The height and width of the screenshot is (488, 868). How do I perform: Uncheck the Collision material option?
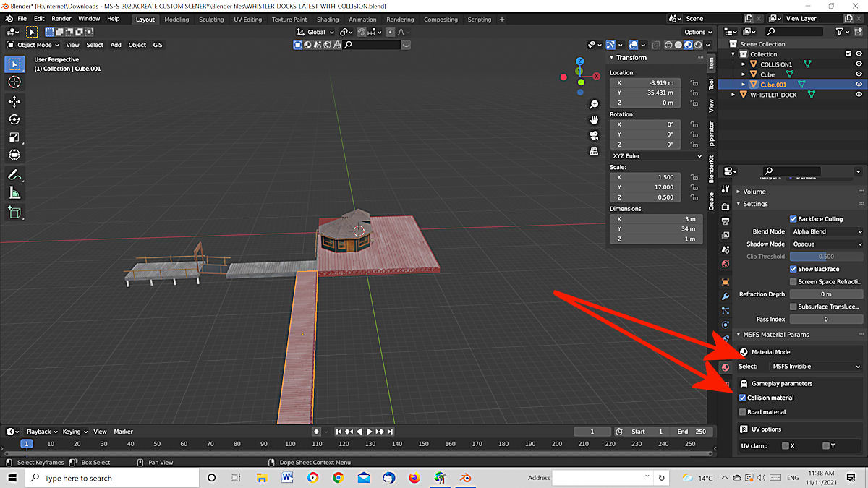coord(742,397)
